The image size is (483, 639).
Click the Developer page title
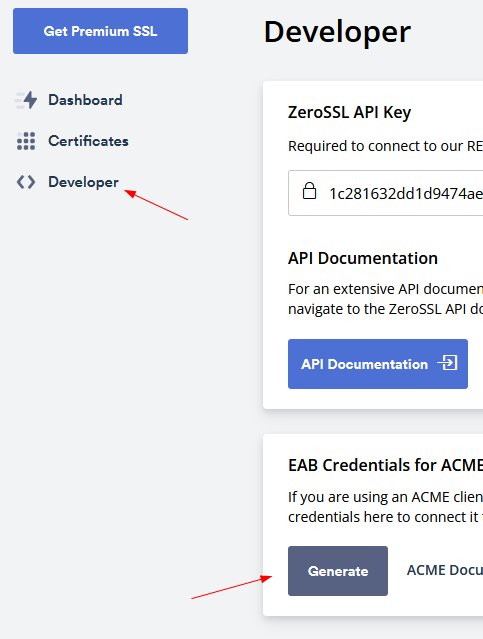pos(337,32)
